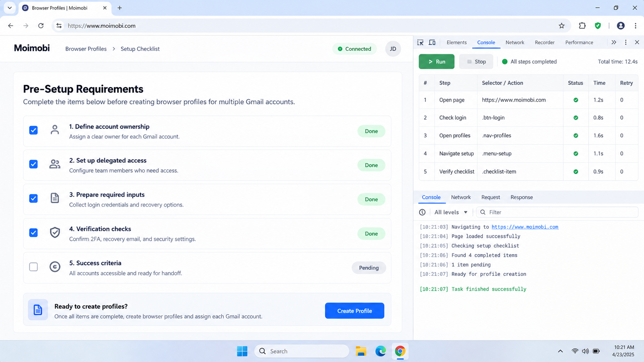Show more DevTools tabs chevron
The width and height of the screenshot is (644, 362).
click(614, 42)
